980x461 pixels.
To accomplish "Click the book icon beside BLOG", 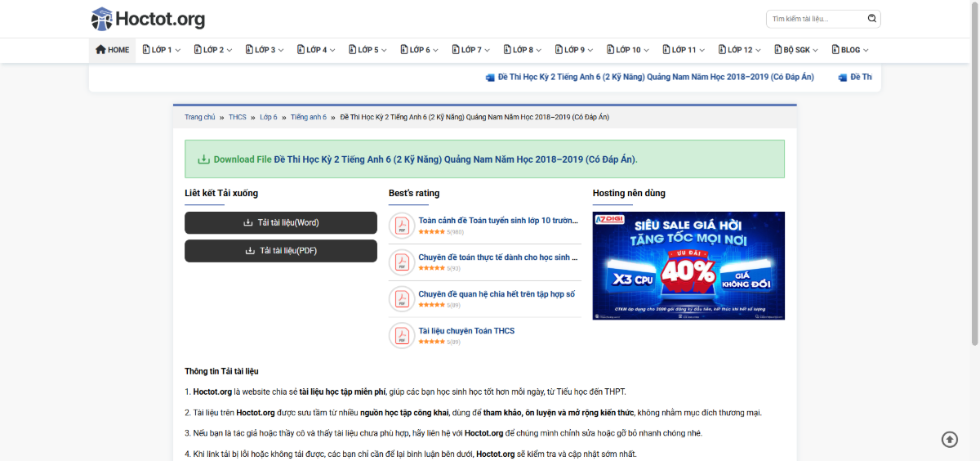I will [835, 50].
